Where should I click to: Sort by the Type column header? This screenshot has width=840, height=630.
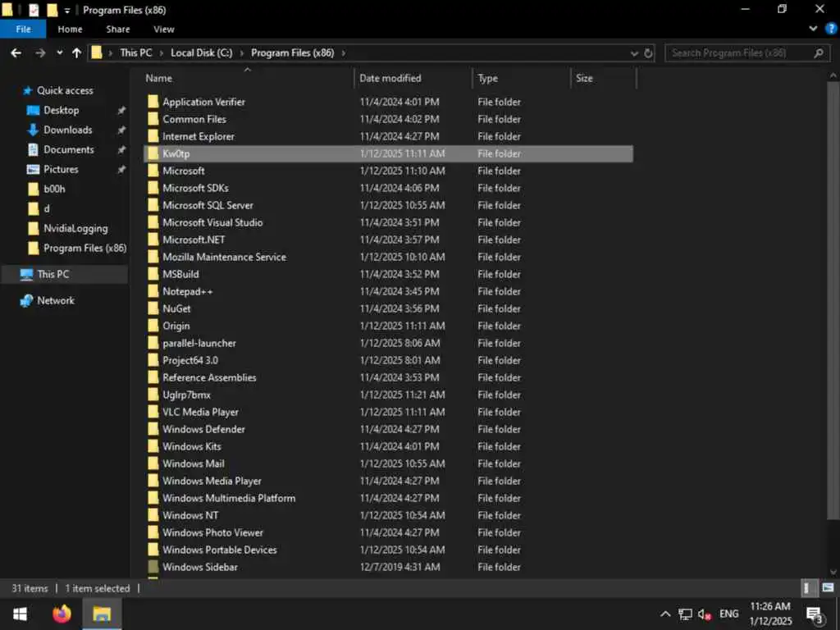[521, 78]
